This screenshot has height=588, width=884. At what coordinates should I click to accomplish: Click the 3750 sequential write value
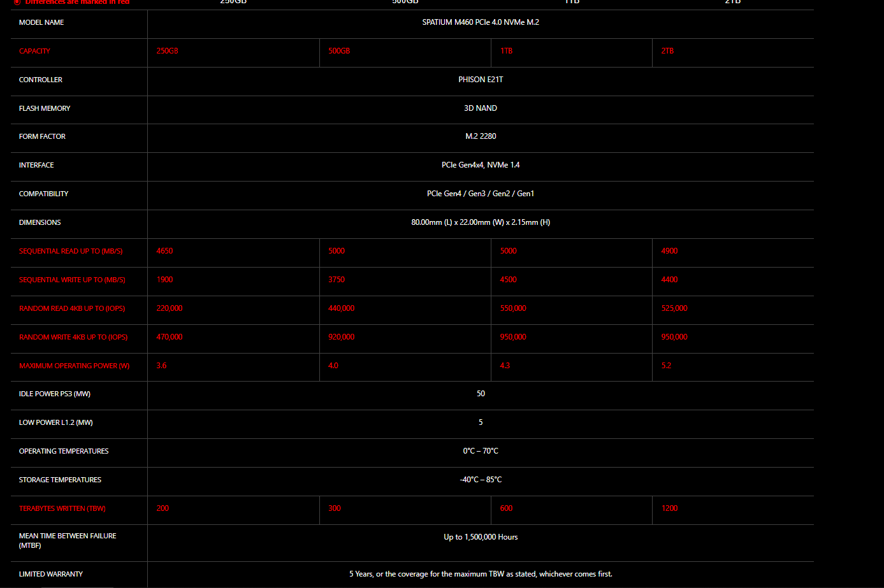337,280
